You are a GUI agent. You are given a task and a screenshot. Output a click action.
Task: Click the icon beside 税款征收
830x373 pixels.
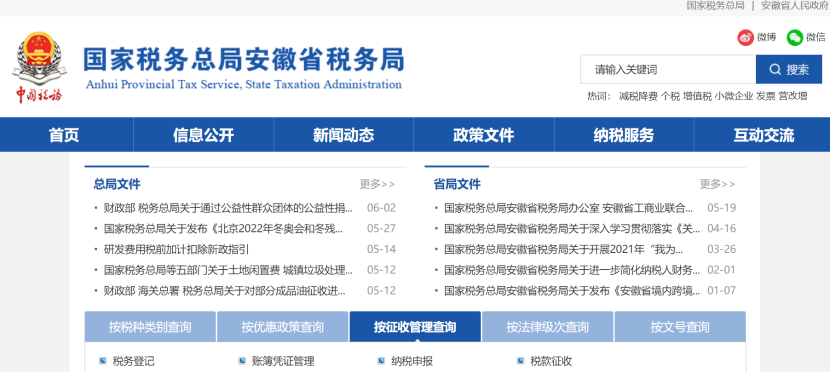(520, 361)
